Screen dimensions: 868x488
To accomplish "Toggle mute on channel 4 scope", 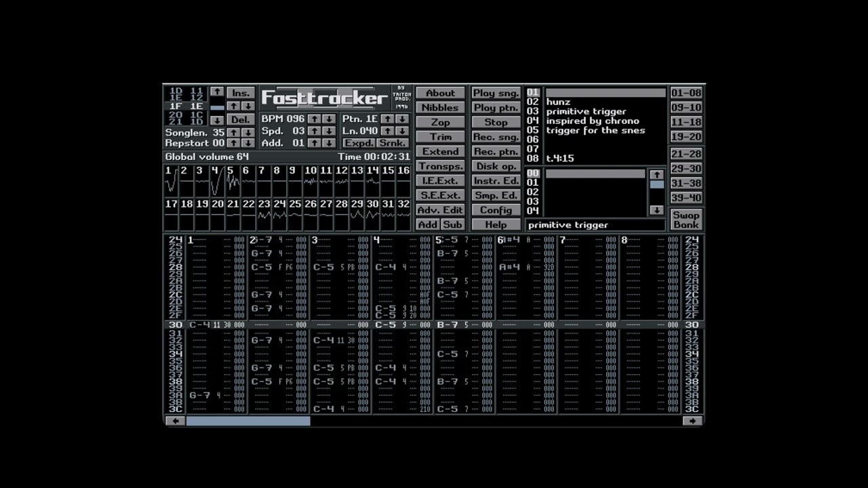I will coord(218,180).
